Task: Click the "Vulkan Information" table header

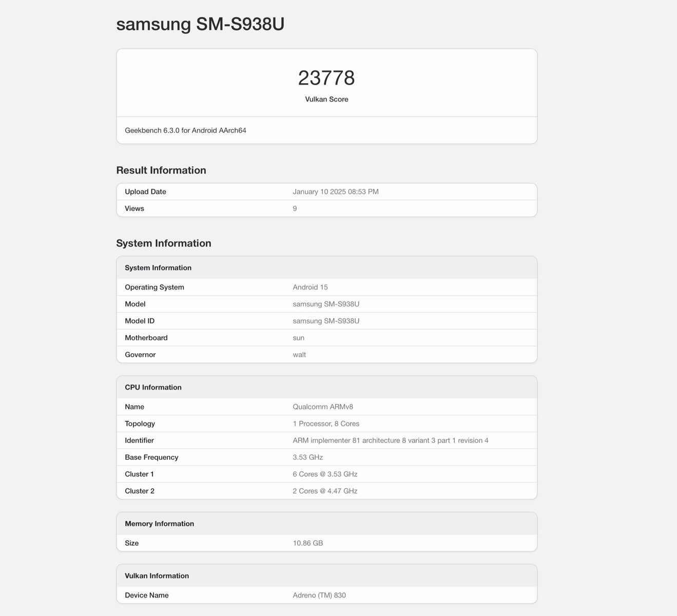Action: pos(326,576)
